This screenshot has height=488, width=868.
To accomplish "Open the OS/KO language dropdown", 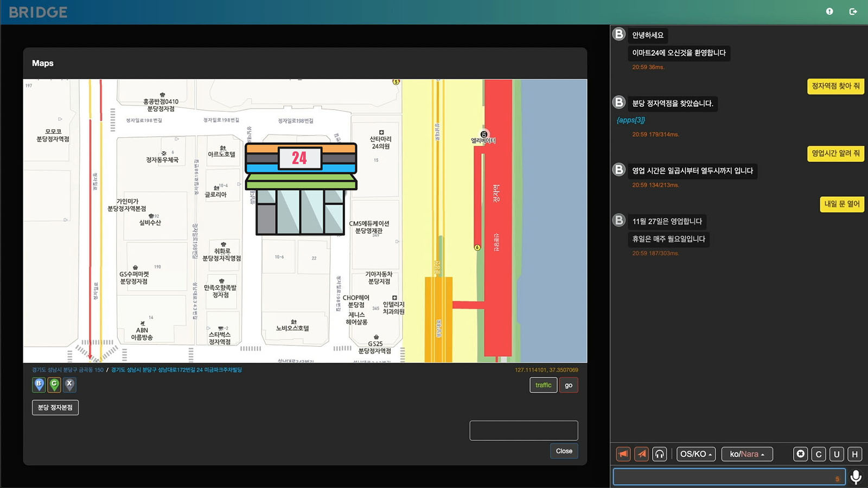I will click(695, 454).
